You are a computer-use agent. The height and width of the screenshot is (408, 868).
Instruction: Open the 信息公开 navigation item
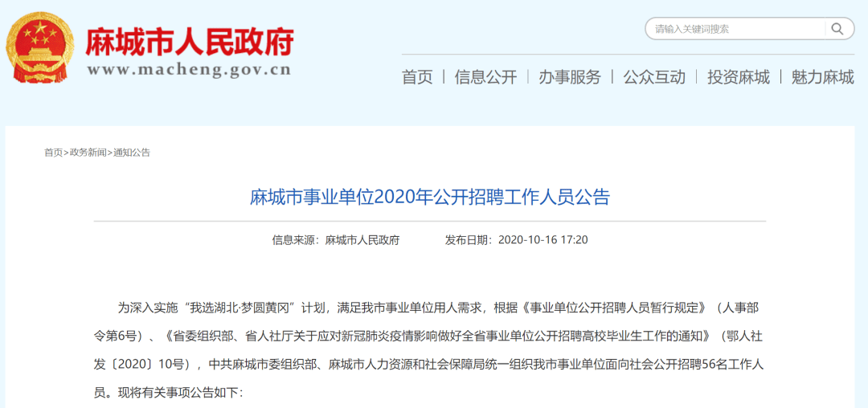485,77
